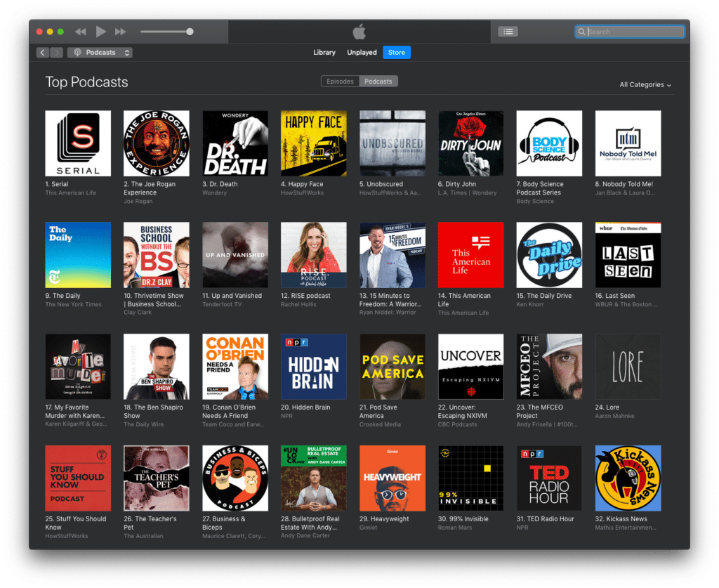Viewport: 719px width, 588px height.
Task: Open The MFCEO Project artwork
Action: (x=549, y=367)
